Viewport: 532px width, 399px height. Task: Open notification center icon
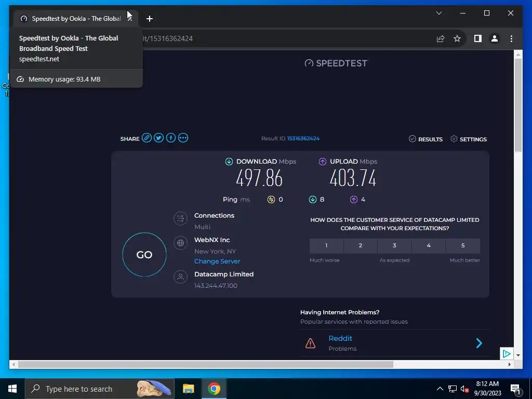coord(515,389)
